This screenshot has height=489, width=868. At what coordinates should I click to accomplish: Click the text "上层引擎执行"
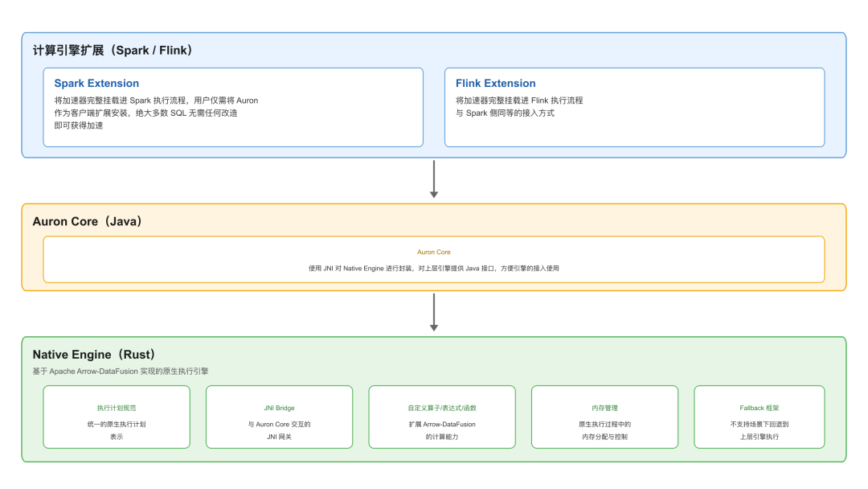(759, 437)
